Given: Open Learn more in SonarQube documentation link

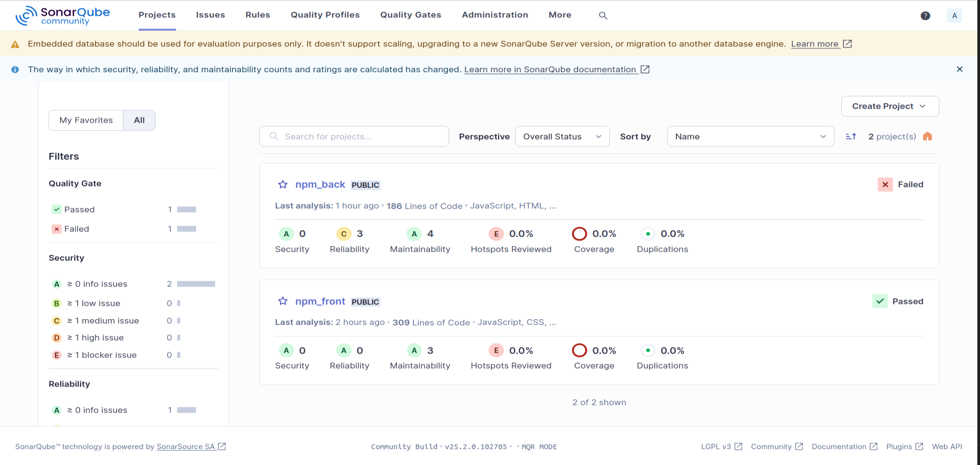Looking at the screenshot, I should click(x=557, y=70).
